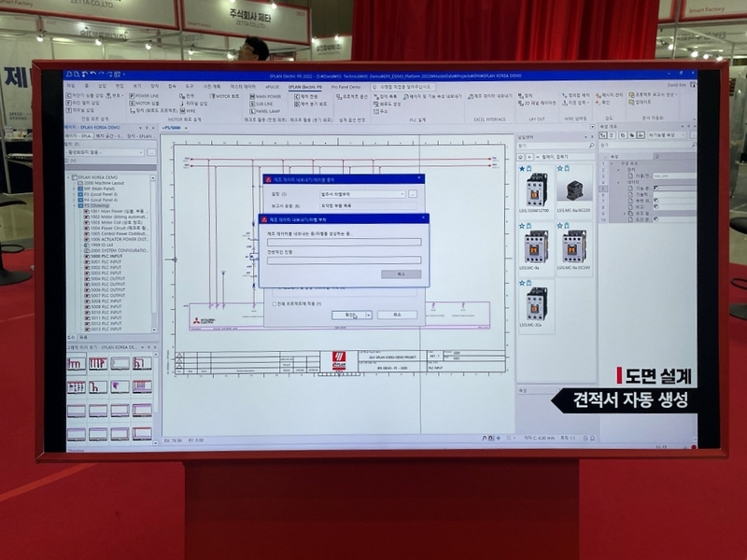747x560 pixels.
Task: Click the 취소 button in progress dialog
Action: 401,274
